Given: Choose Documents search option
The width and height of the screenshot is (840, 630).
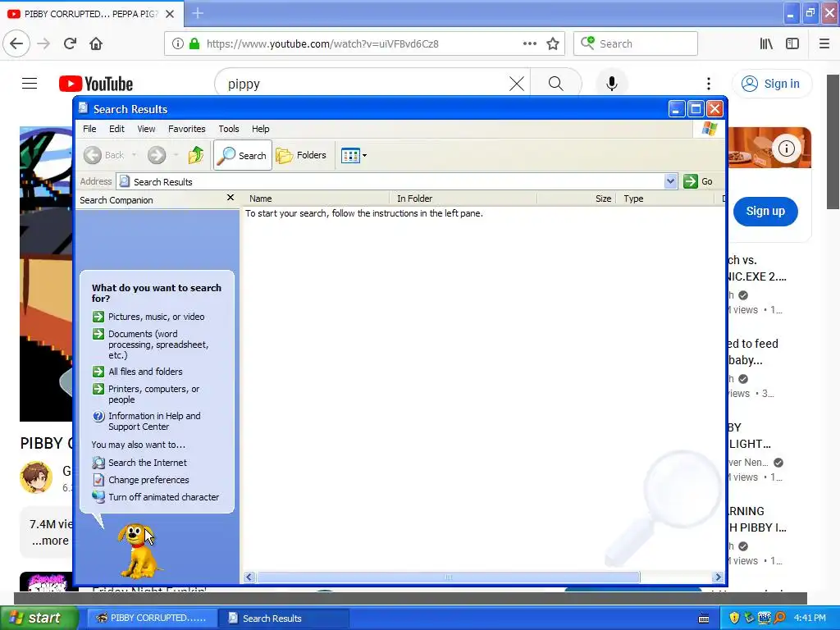Looking at the screenshot, I should pyautogui.click(x=152, y=345).
